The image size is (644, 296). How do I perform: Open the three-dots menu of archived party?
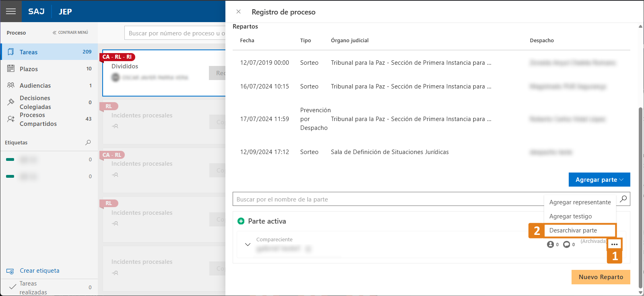[x=614, y=244]
